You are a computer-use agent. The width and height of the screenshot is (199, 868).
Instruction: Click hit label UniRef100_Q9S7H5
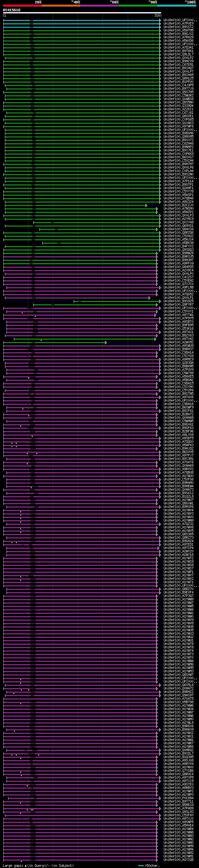(x=178, y=92)
